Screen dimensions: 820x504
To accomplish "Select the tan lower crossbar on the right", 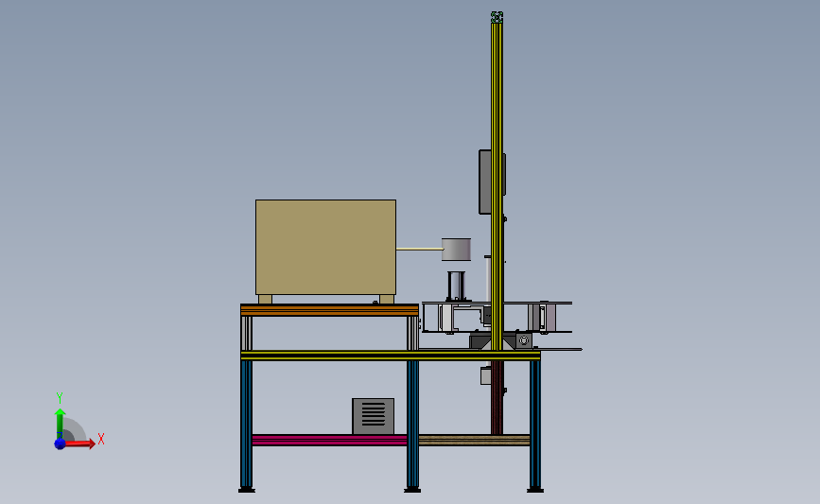I will [x=474, y=440].
